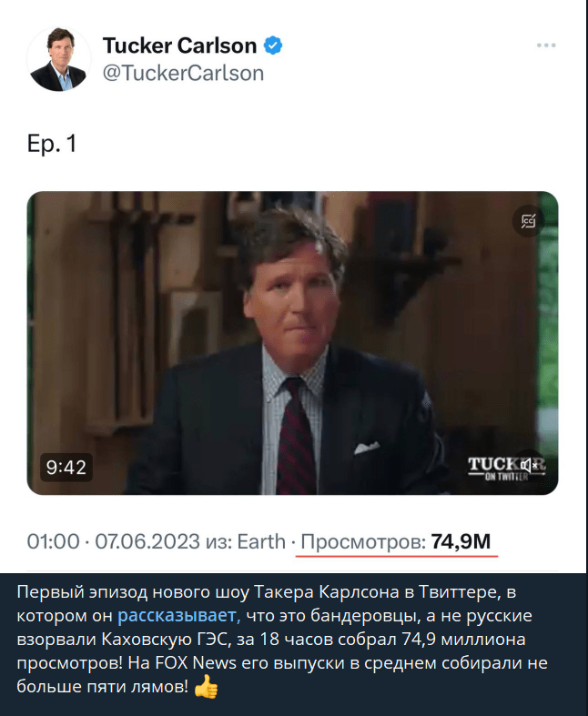Click the 74,9M view count
Screen dimensions: 588x716
pyautogui.click(x=461, y=542)
